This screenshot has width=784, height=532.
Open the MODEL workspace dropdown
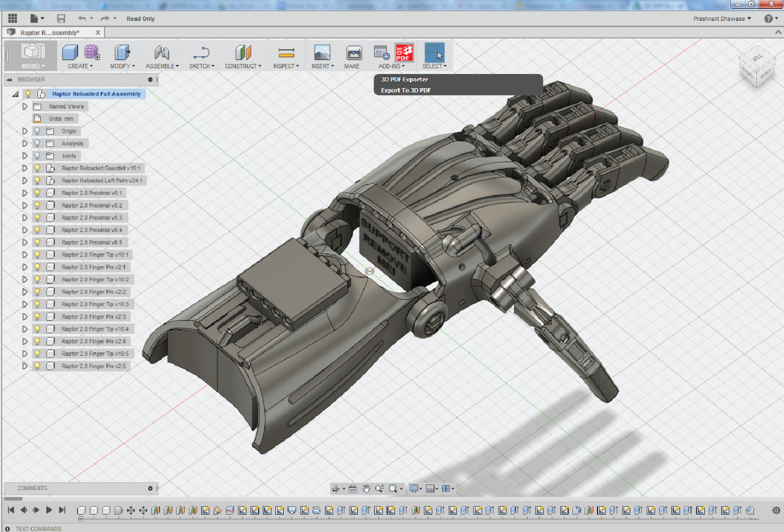point(33,66)
